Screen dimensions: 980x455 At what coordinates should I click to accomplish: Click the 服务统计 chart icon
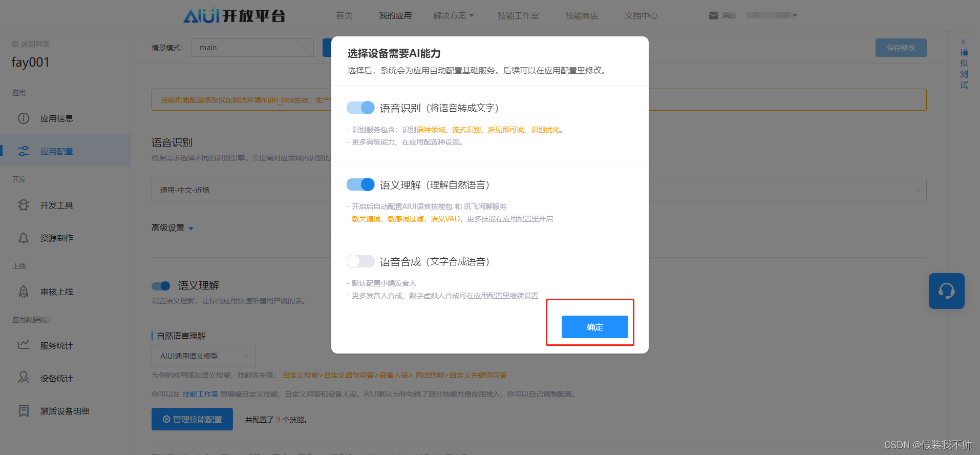click(24, 345)
